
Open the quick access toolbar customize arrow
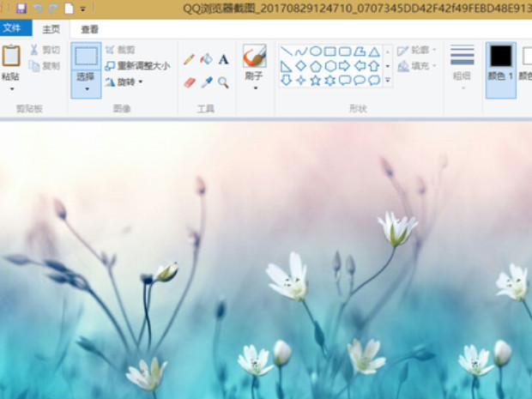click(x=82, y=9)
